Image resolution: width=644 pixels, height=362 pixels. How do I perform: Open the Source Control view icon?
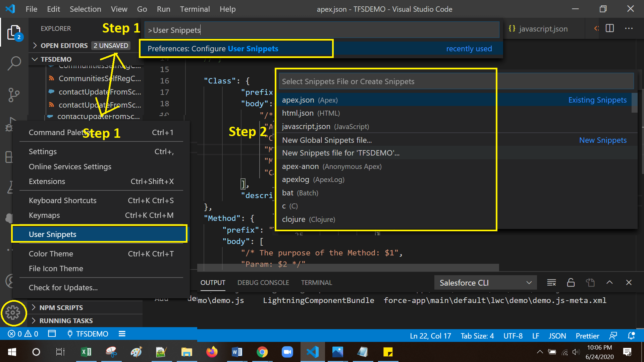(14, 95)
